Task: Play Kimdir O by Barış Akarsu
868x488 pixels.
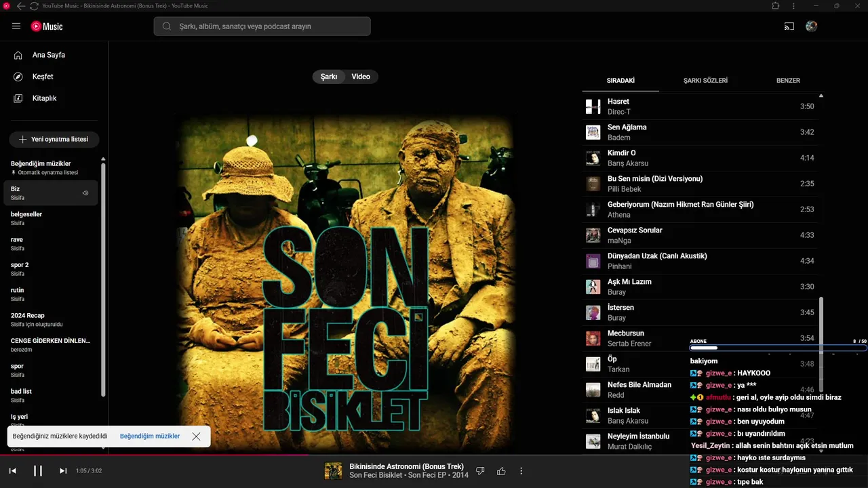Action: tap(700, 158)
